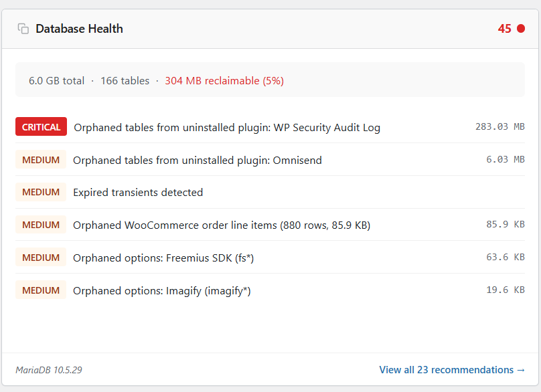The height and width of the screenshot is (392, 541).
Task: Click the 304 MB reclaimable summary text
Action: tap(224, 81)
